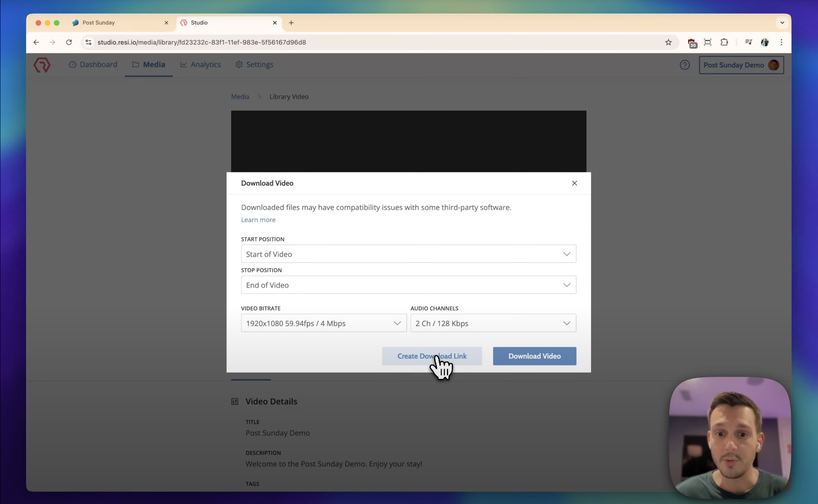Open a new browser tab
818x504 pixels.
click(x=291, y=23)
